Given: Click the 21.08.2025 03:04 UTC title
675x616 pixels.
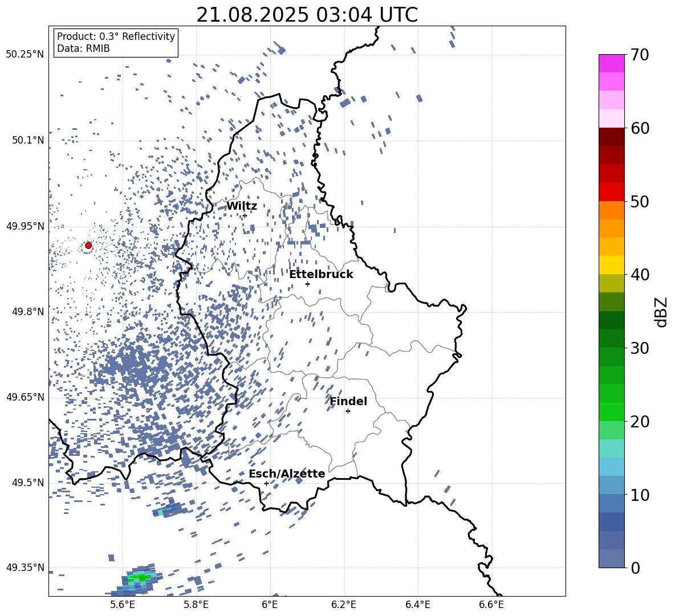Looking at the screenshot, I should (307, 15).
